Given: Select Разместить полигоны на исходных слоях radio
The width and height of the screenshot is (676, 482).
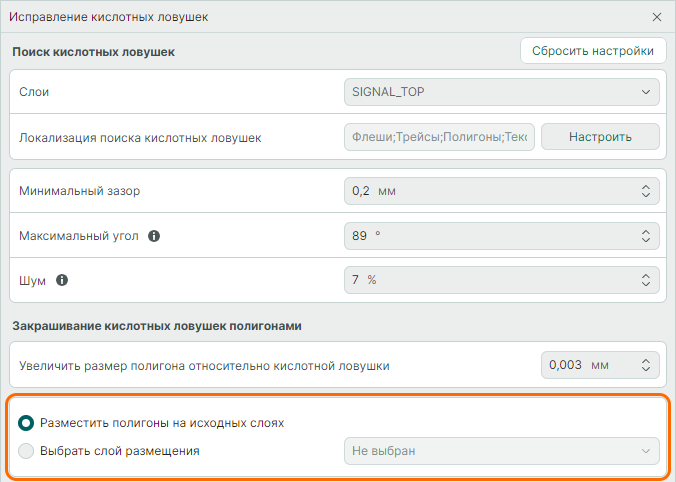Looking at the screenshot, I should pyautogui.click(x=26, y=423).
